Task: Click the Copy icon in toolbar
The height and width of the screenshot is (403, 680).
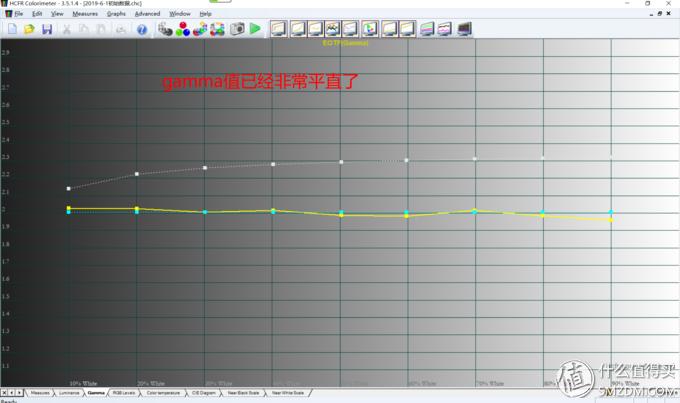Action: pyautogui.click(x=84, y=29)
